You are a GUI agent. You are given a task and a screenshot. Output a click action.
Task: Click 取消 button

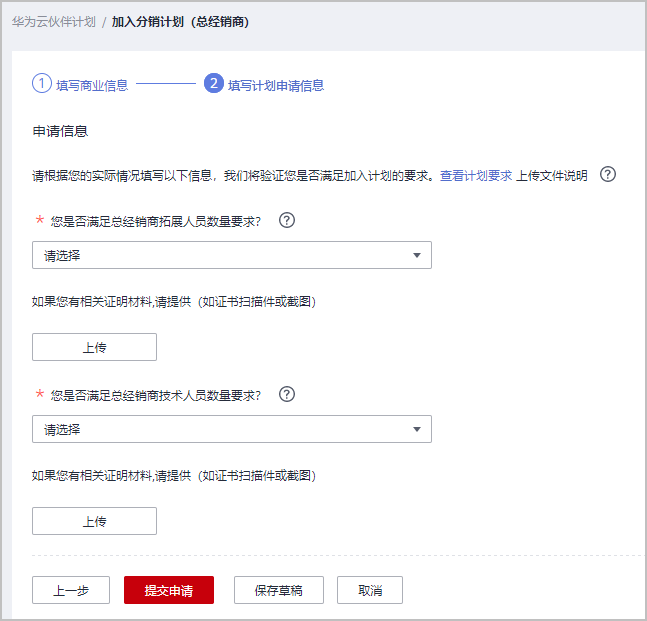[370, 590]
